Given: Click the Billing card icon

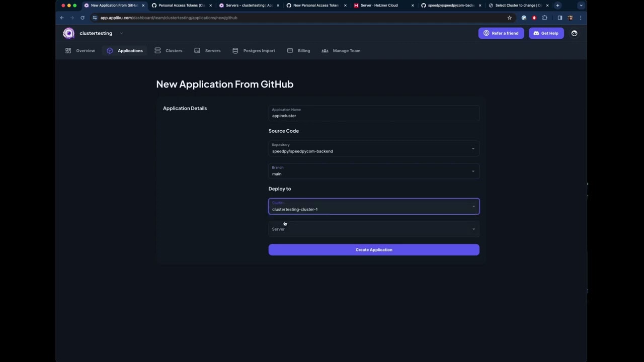Looking at the screenshot, I should 290,51.
